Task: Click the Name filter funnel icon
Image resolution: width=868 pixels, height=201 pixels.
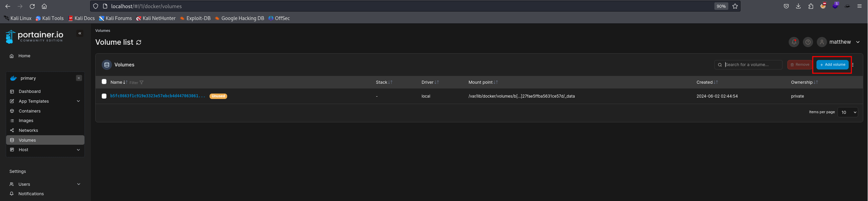Action: pyautogui.click(x=142, y=82)
